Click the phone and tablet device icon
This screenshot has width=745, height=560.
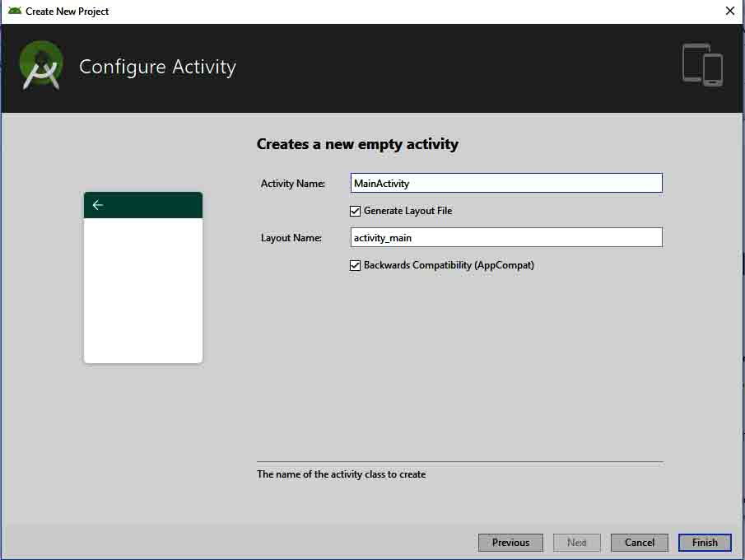[x=702, y=65]
